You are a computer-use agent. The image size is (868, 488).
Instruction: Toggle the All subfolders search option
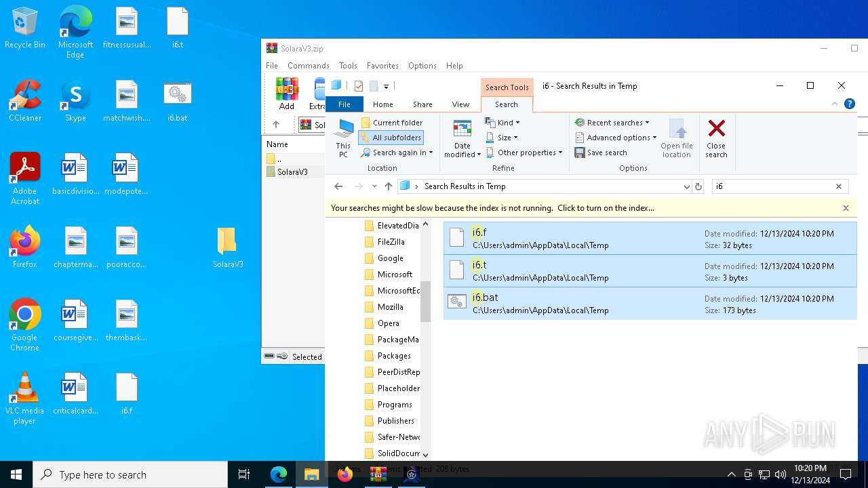tap(391, 138)
